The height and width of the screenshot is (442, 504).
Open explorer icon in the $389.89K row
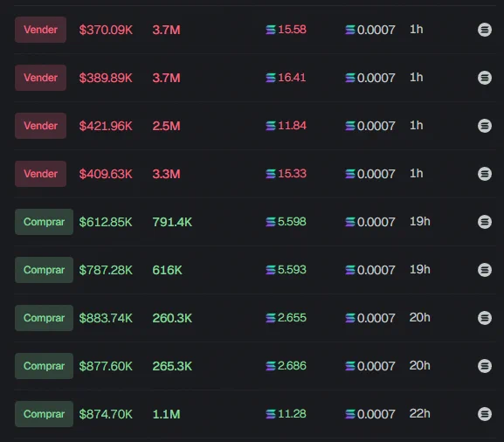coord(485,78)
